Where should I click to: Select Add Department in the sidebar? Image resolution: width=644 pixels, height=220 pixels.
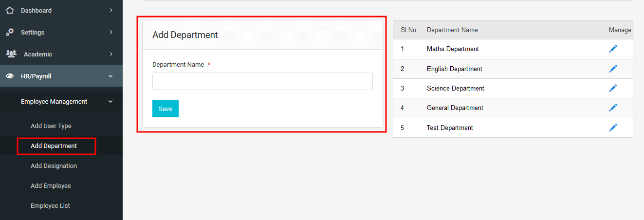tap(54, 146)
